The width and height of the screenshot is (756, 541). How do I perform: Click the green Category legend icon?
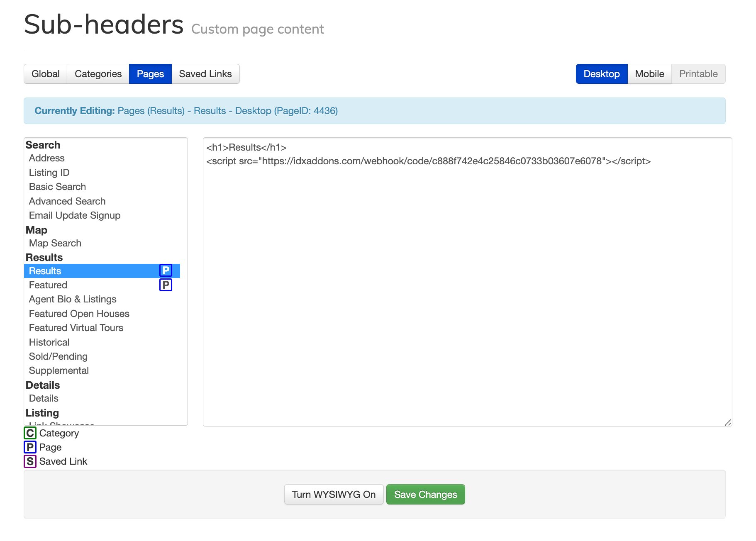point(30,433)
